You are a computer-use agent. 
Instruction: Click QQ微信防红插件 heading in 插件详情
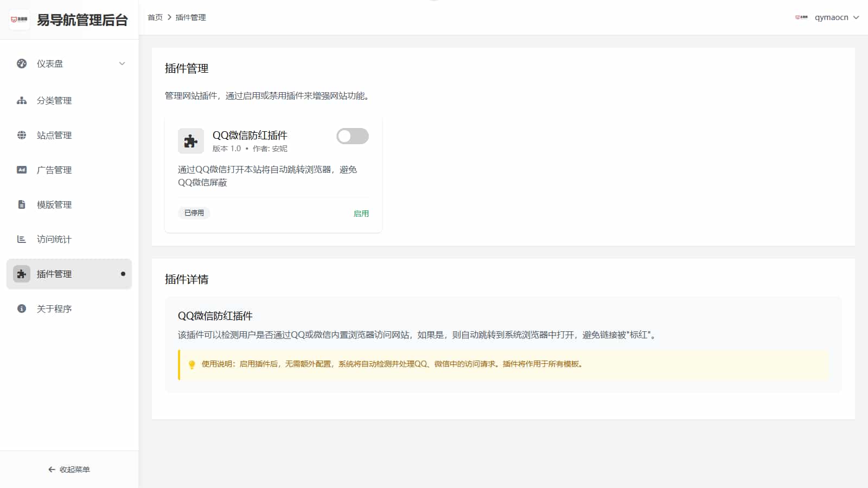(x=215, y=316)
